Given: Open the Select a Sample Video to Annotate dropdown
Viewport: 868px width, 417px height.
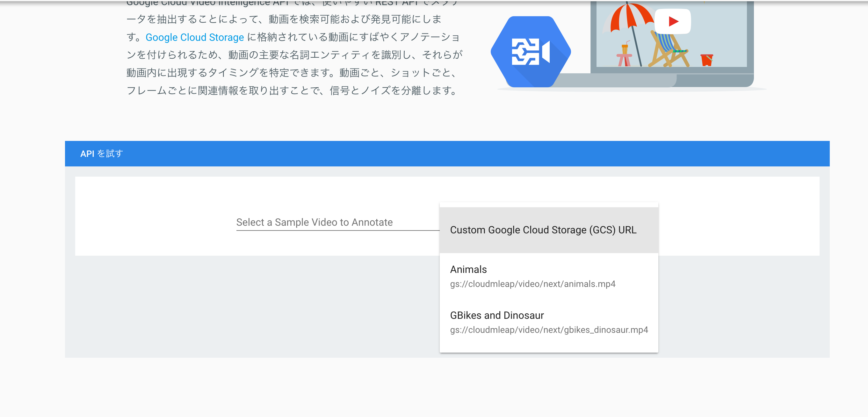Looking at the screenshot, I should click(x=338, y=223).
